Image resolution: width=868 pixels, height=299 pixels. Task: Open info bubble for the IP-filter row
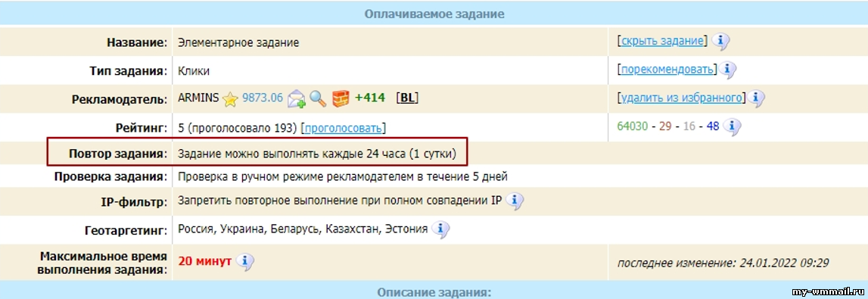coord(515,201)
